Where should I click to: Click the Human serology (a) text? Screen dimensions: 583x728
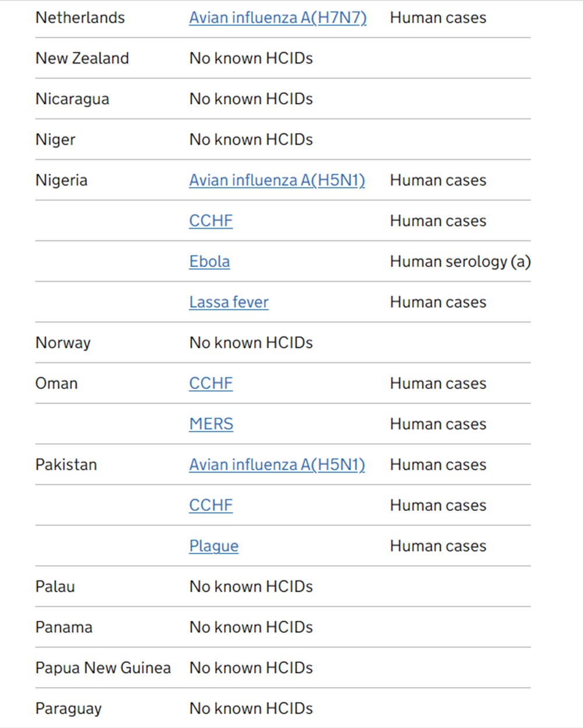[460, 262]
